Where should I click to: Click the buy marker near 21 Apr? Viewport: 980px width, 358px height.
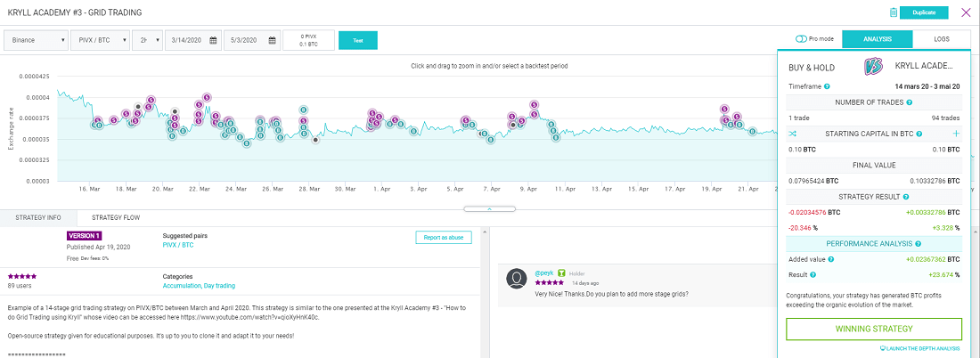[x=753, y=132]
